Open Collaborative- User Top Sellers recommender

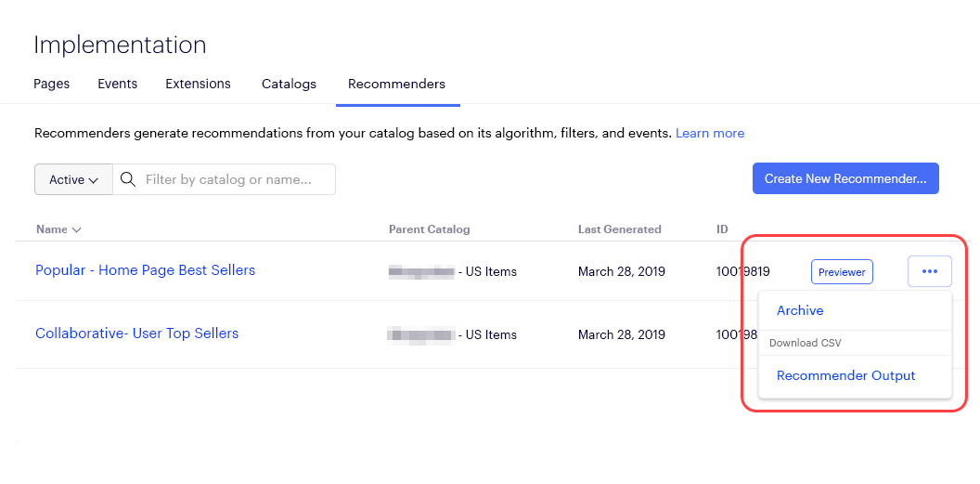click(x=136, y=334)
